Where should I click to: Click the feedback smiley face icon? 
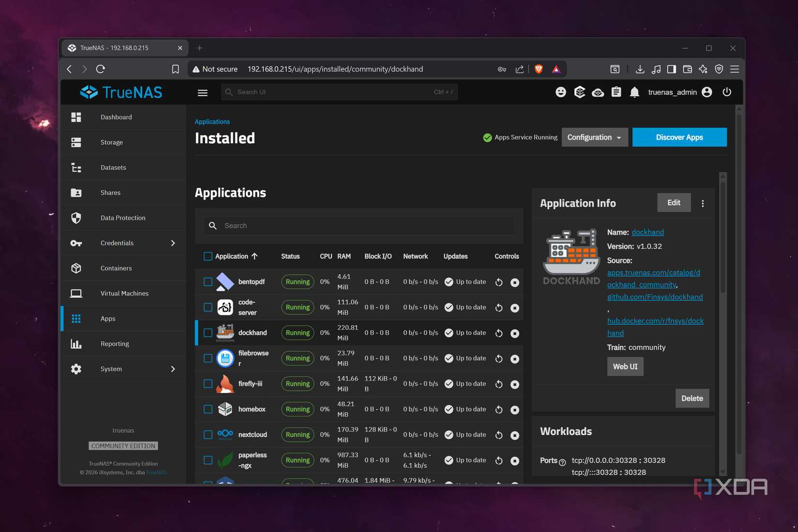[x=561, y=92]
